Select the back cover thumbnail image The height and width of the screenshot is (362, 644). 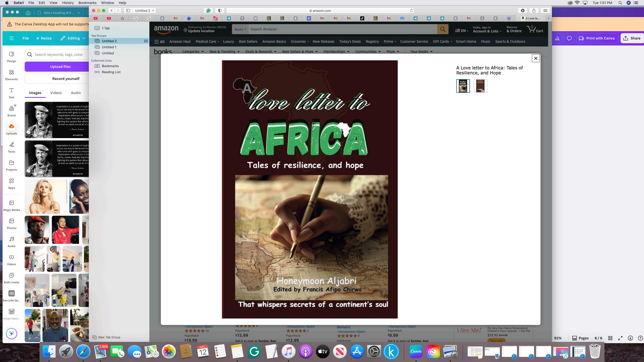(480, 86)
